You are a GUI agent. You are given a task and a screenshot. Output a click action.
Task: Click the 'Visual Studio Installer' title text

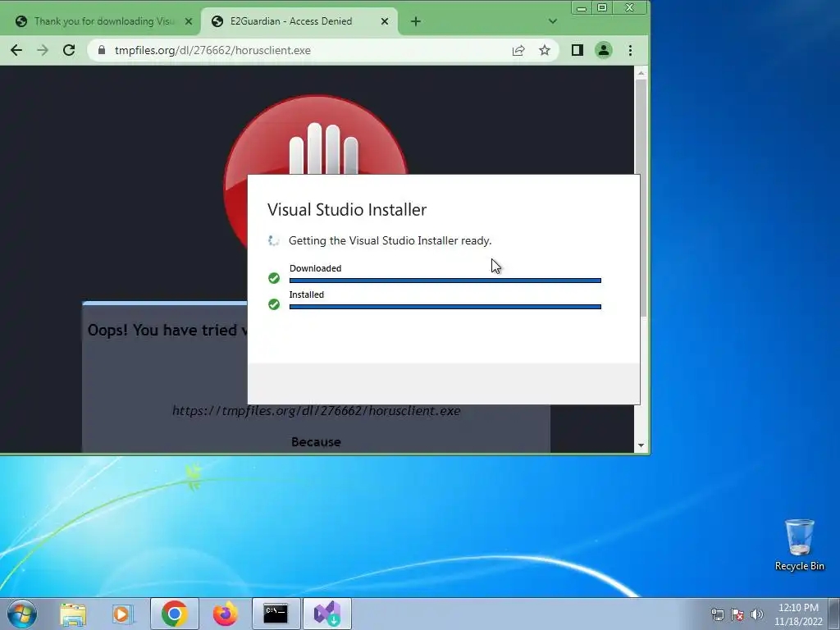tap(347, 209)
